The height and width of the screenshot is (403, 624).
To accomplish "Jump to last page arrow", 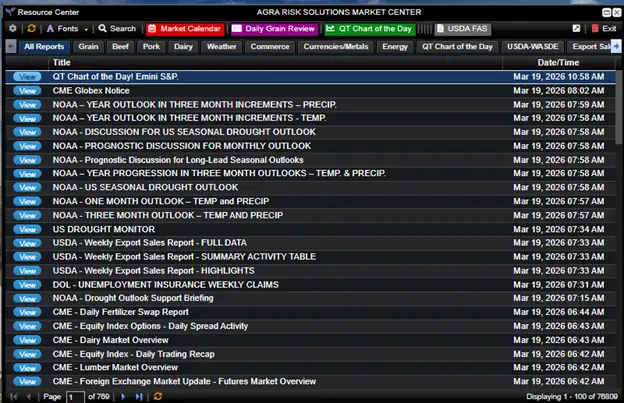I will tap(138, 396).
